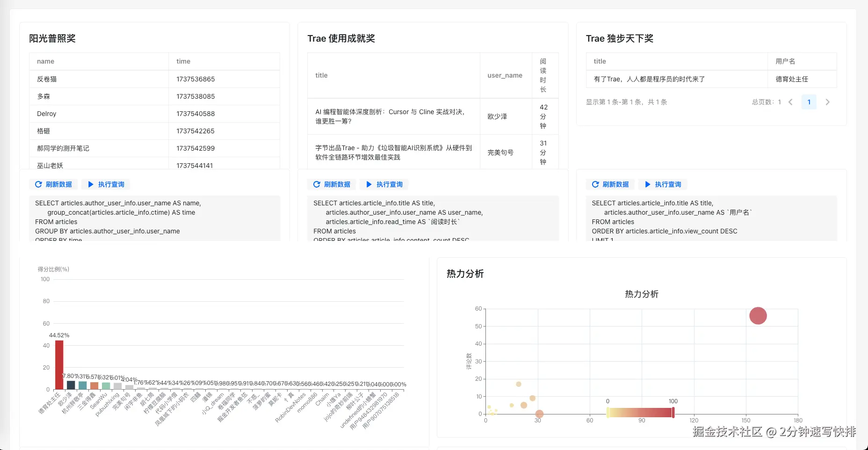
Task: Go to previous page in Trae 独步天下奖 pagination
Action: click(x=790, y=102)
